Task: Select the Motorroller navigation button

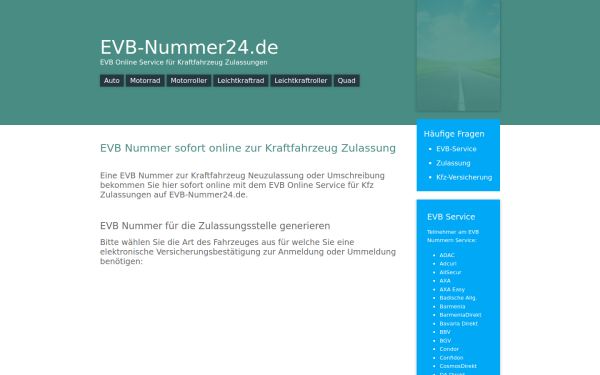Action: pyautogui.click(x=189, y=81)
